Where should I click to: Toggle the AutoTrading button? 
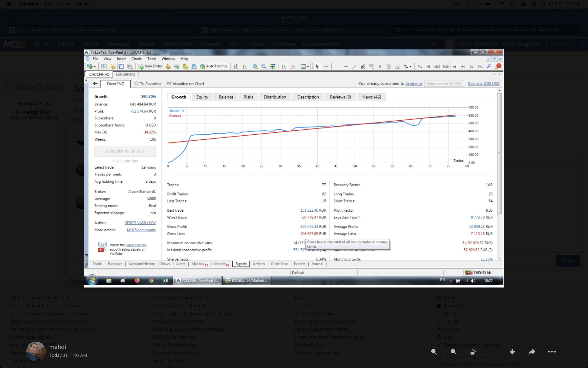tap(213, 66)
